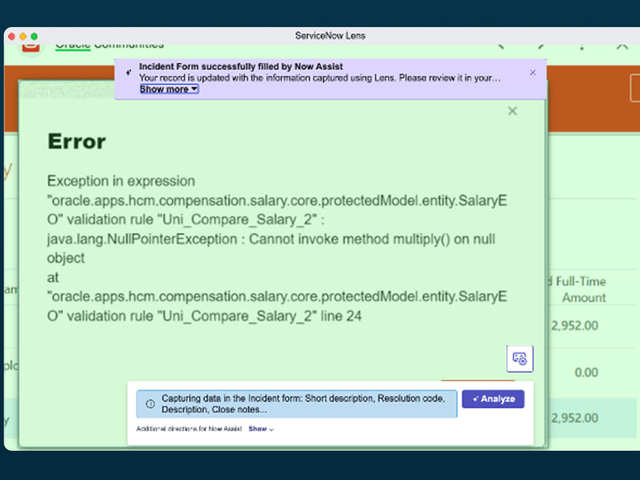This screenshot has width=640, height=480.
Task: Click the Full-Time Amount column header
Action: (579, 289)
